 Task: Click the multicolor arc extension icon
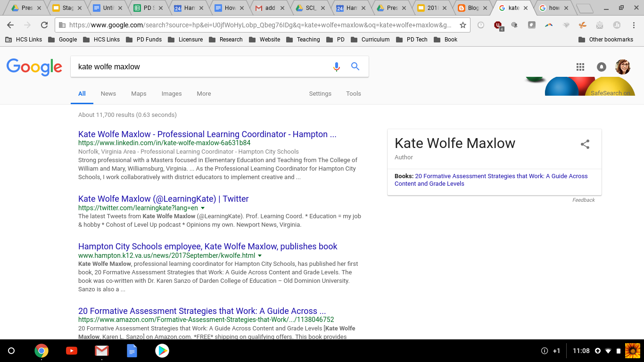549,25
